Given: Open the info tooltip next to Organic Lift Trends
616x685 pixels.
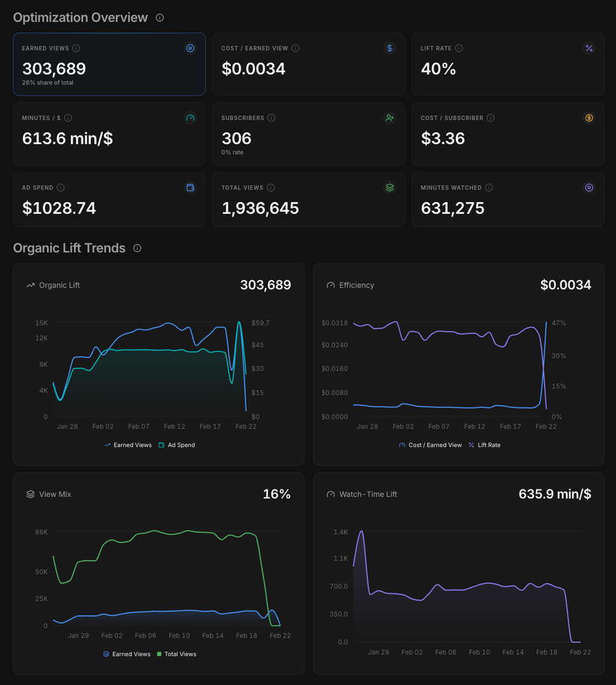Looking at the screenshot, I should click(x=137, y=248).
